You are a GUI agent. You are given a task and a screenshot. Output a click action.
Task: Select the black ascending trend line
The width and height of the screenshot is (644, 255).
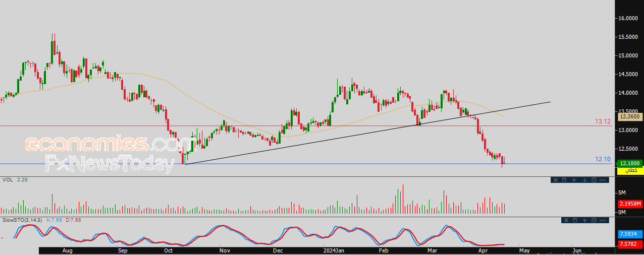tap(367, 133)
